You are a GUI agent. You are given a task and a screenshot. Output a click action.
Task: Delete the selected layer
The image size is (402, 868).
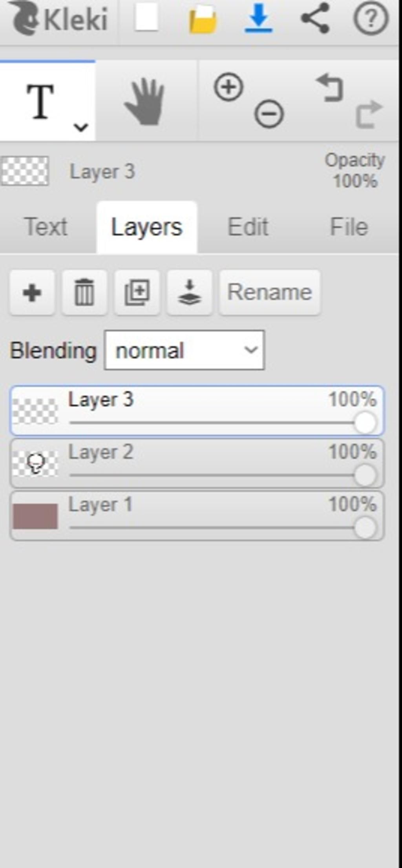[84, 292]
